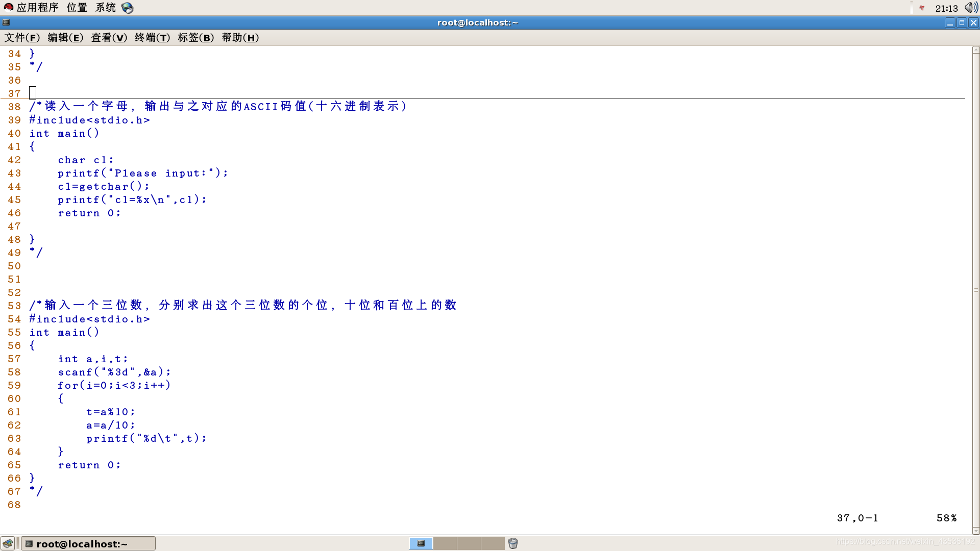The height and width of the screenshot is (551, 980).
Task: Switch to the third workspace
Action: click(x=469, y=543)
